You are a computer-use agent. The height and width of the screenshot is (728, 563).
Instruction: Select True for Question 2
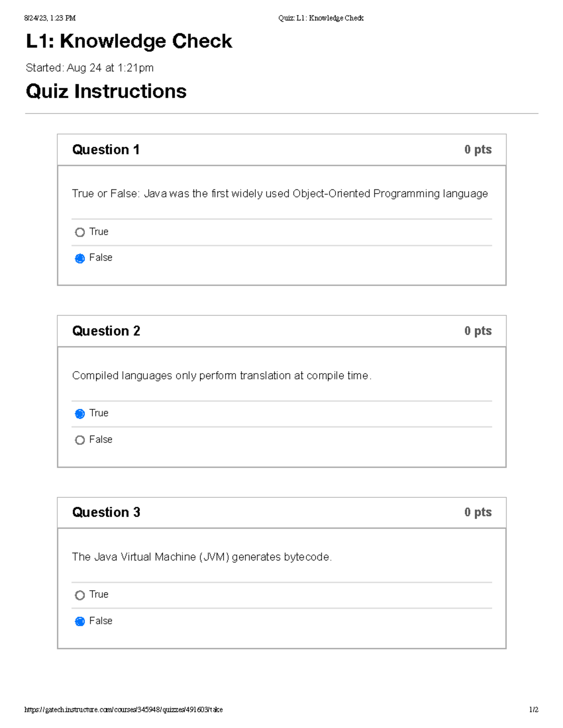click(x=80, y=413)
